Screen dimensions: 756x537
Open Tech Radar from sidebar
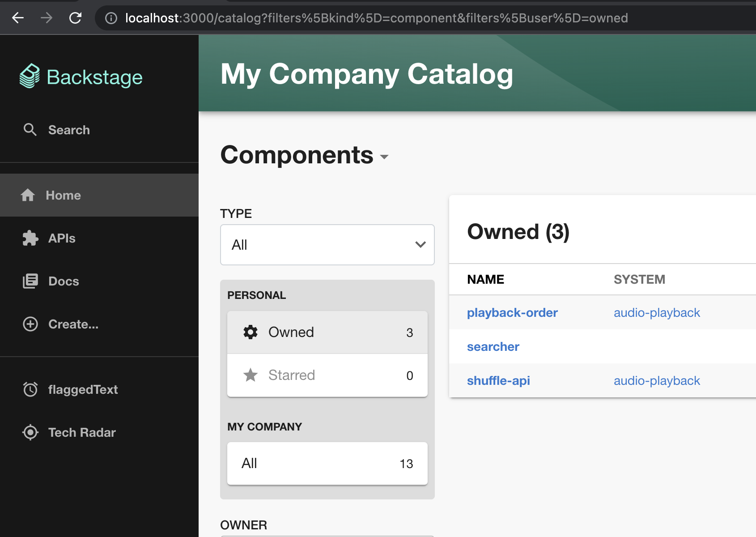point(30,432)
